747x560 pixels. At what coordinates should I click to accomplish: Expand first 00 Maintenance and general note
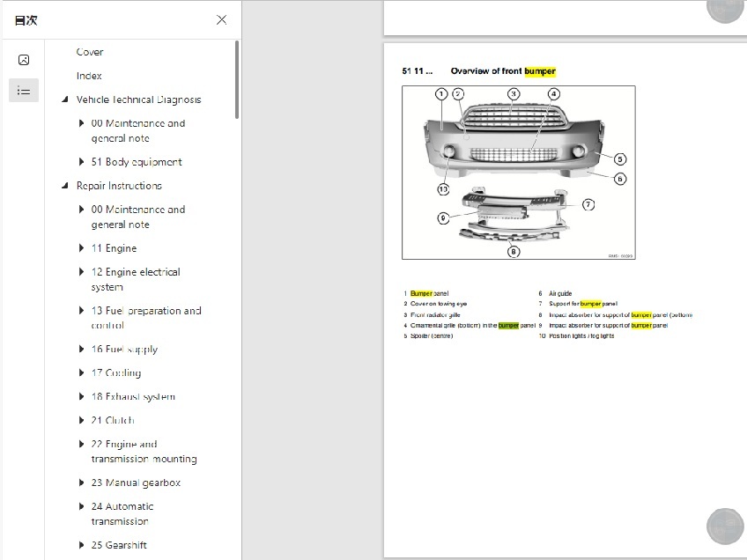click(81, 123)
